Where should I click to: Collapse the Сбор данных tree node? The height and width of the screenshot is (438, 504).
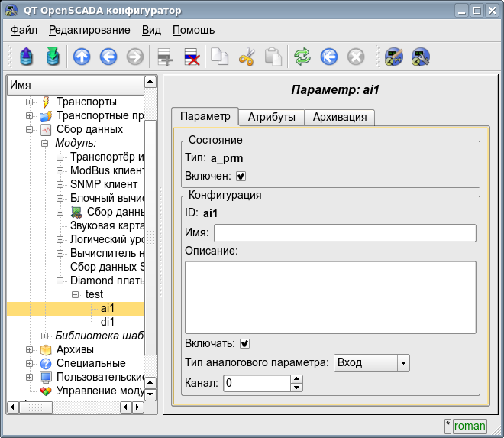click(29, 130)
